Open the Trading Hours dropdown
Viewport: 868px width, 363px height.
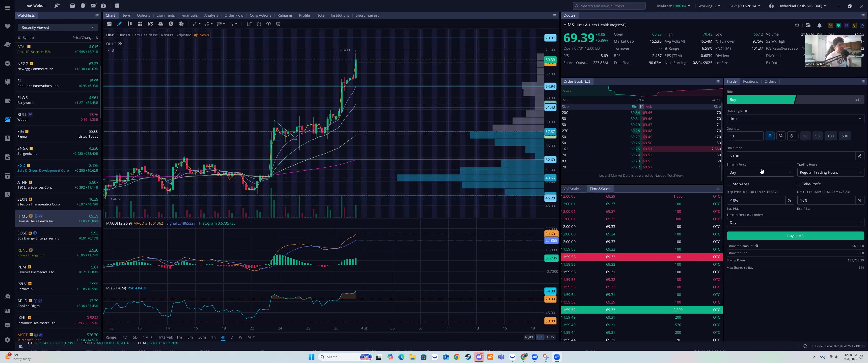point(831,172)
